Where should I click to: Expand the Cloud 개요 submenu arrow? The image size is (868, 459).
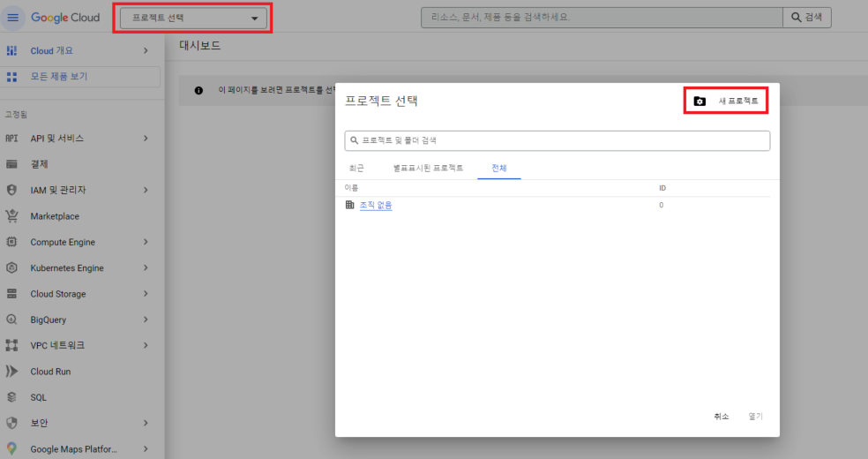coord(146,50)
